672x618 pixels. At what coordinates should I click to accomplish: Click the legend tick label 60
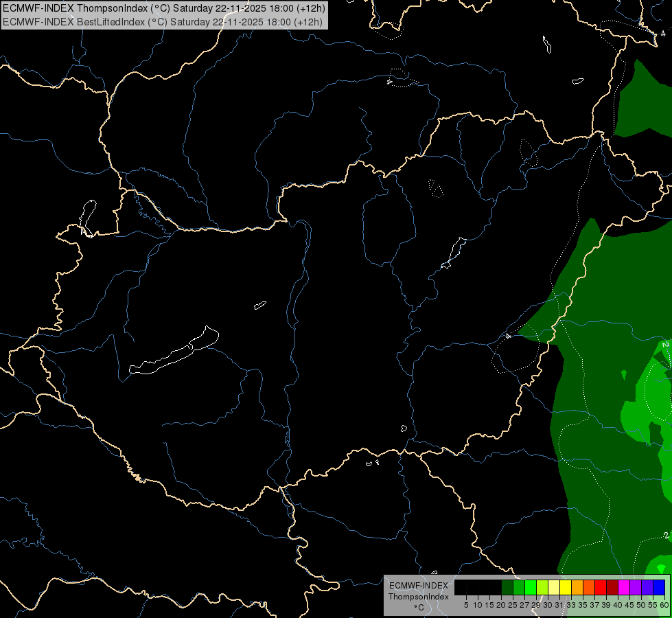point(664,605)
